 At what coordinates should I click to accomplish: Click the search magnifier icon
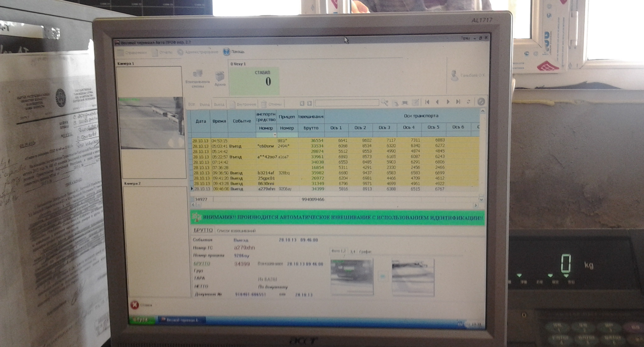[385, 102]
